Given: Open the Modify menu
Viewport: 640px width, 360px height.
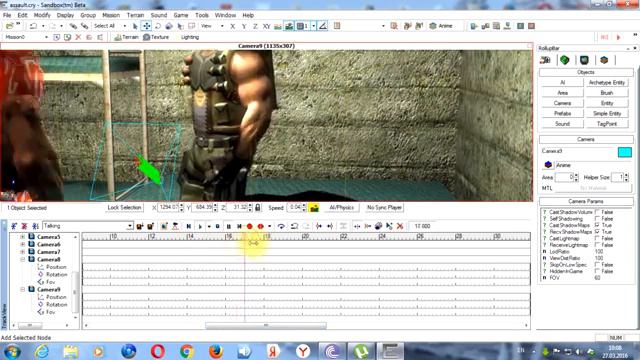Looking at the screenshot, I should (42, 15).
